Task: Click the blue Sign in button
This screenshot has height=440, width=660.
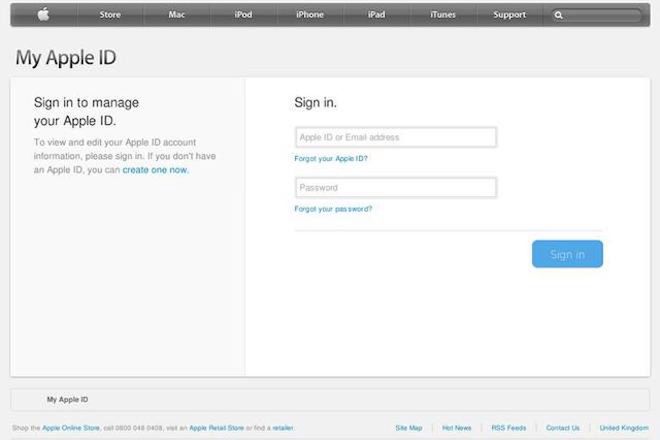Action: click(x=567, y=254)
